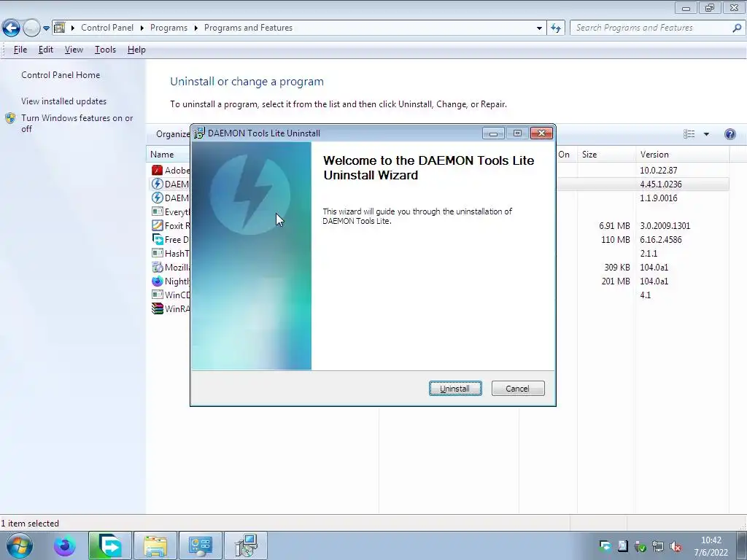This screenshot has height=560, width=747.
Task: Select the Adobe program icon
Action: click(158, 170)
